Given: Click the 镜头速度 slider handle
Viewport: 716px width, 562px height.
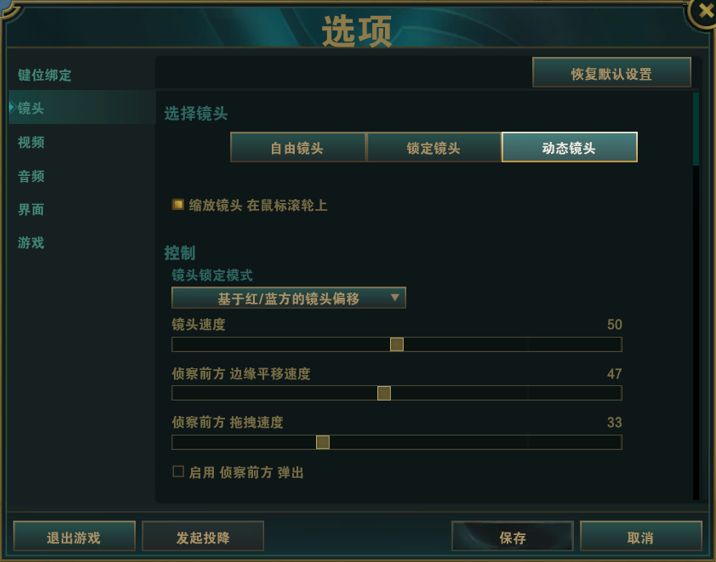Looking at the screenshot, I should click(397, 345).
